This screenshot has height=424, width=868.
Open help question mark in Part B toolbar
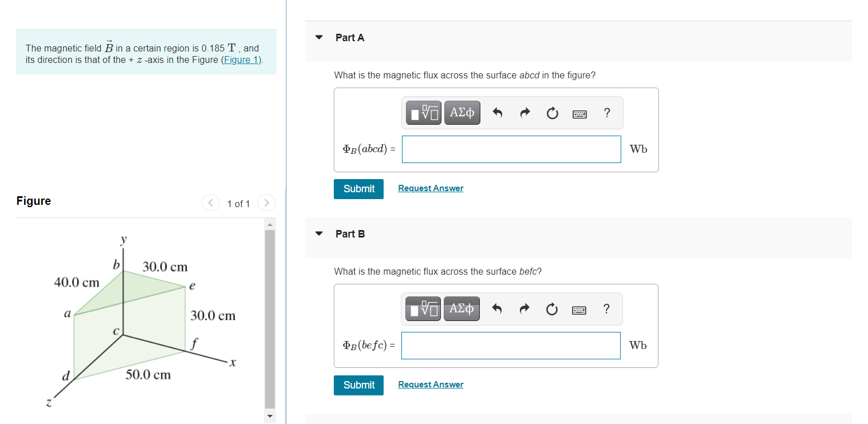point(607,309)
